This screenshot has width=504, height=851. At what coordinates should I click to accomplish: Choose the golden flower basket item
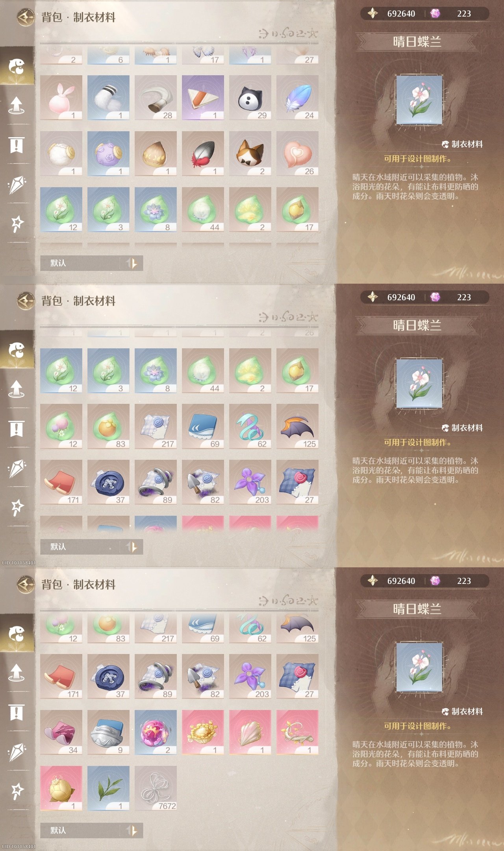[x=203, y=732]
